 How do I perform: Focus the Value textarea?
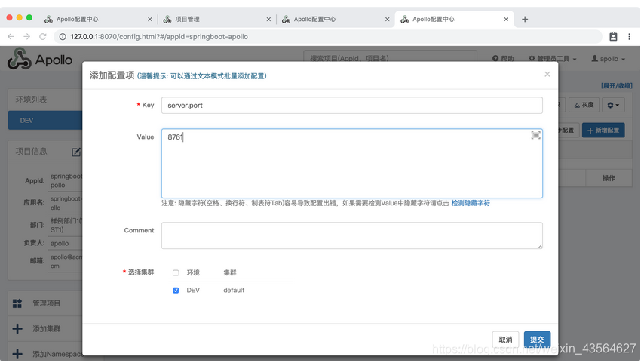[x=352, y=163]
